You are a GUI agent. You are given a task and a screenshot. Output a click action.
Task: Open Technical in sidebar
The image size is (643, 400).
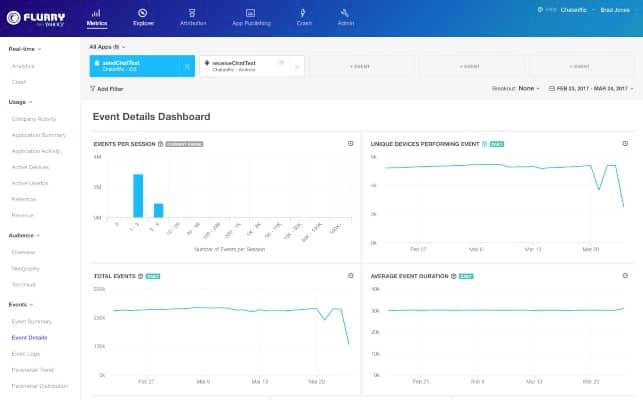point(23,284)
